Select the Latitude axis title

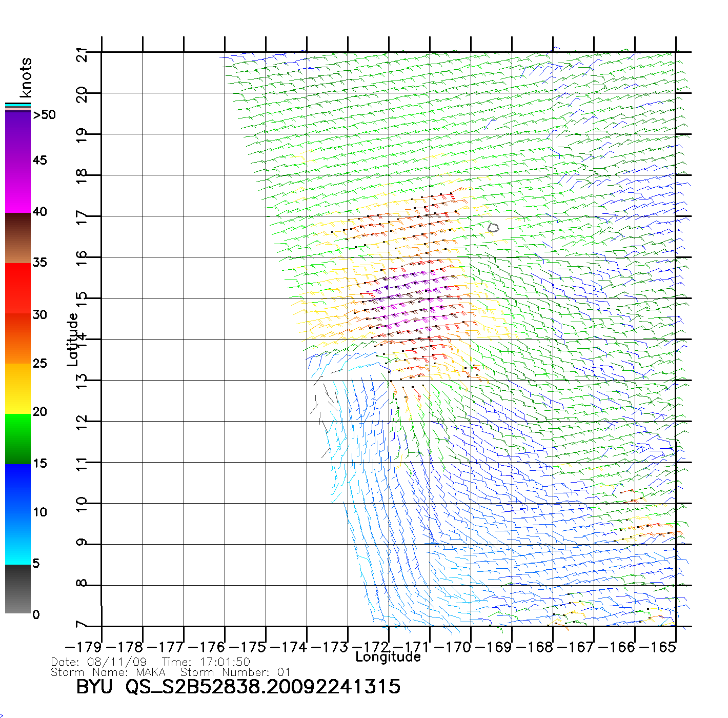point(73,340)
